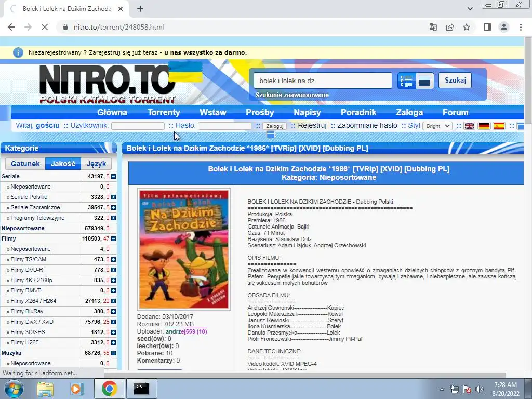Open Chrome three-dot menu
The image size is (532, 399).
click(521, 27)
